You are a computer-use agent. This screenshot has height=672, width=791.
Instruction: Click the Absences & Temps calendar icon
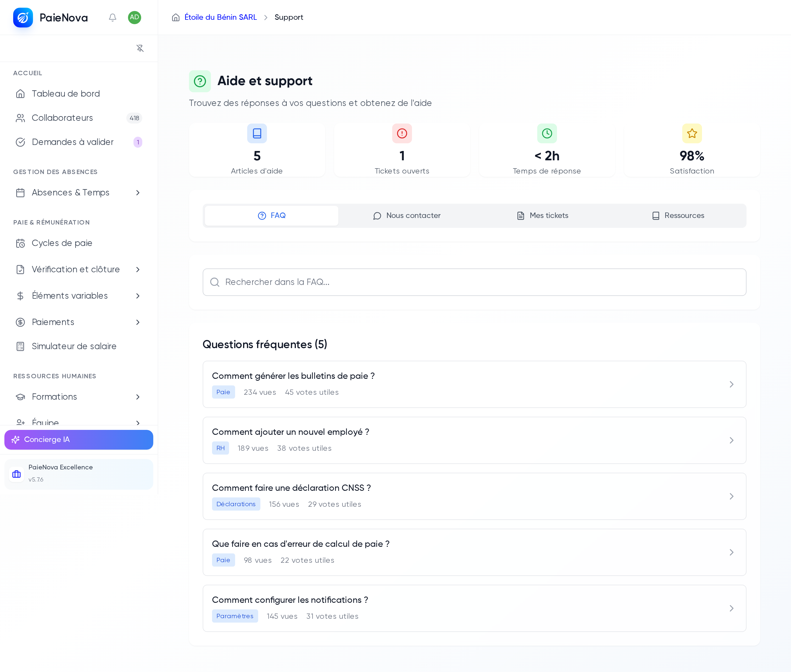[21, 193]
